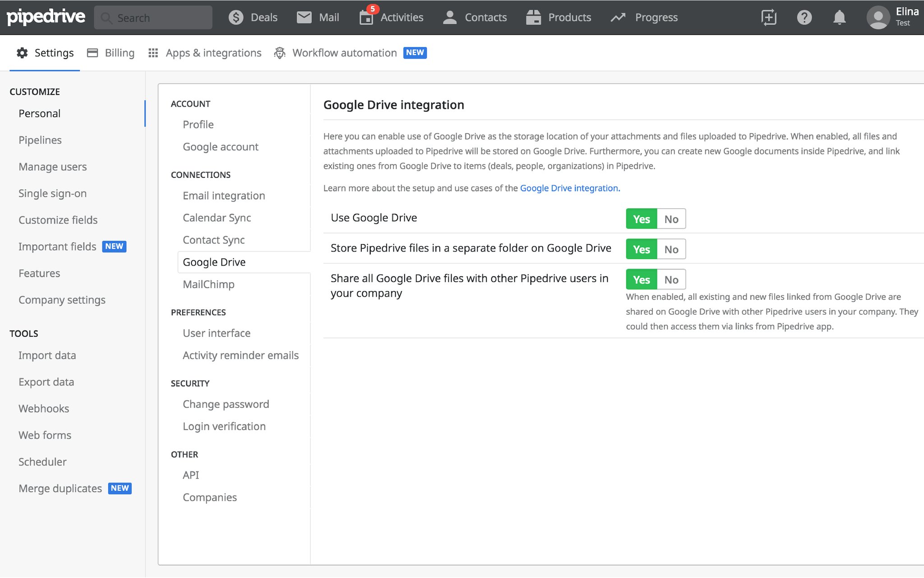Open Workflow automation tab

pyautogui.click(x=344, y=52)
